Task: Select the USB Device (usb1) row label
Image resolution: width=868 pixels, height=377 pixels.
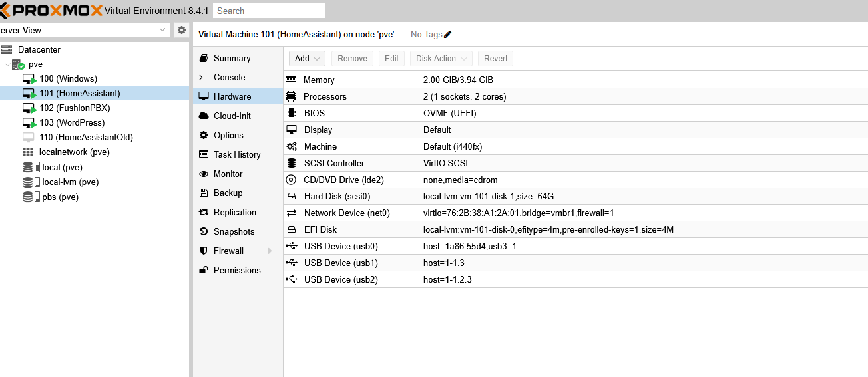Action: 341,263
